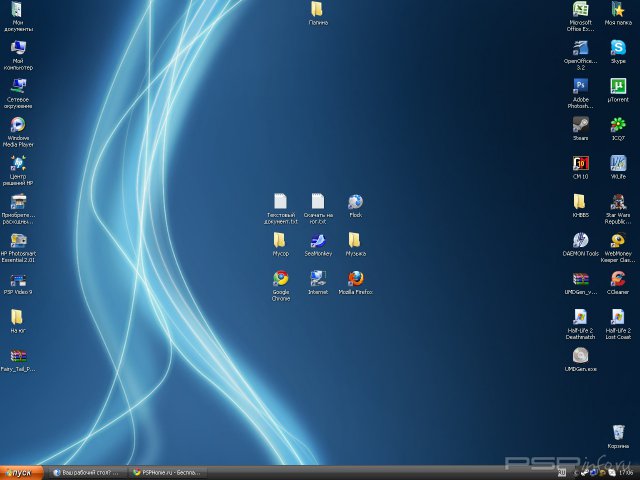Switch to the PSPHome.ru Chrome taskbar window
640x480 pixels.
click(168, 472)
